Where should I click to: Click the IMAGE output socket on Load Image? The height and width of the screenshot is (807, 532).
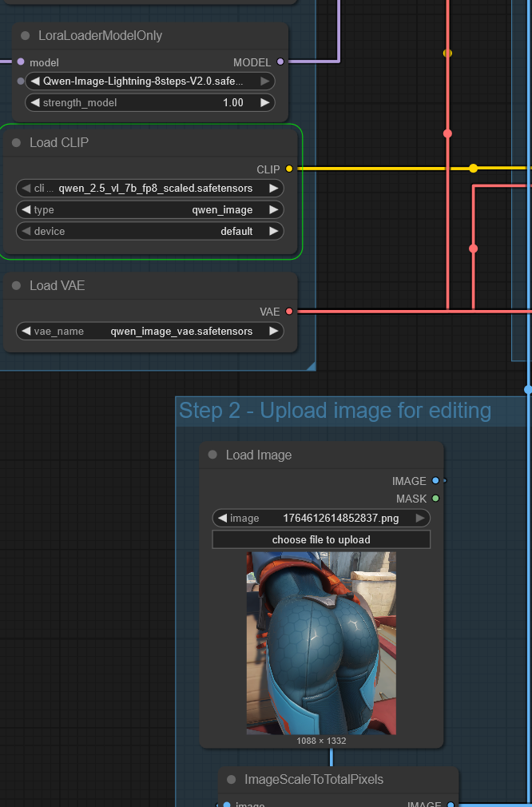(x=436, y=481)
